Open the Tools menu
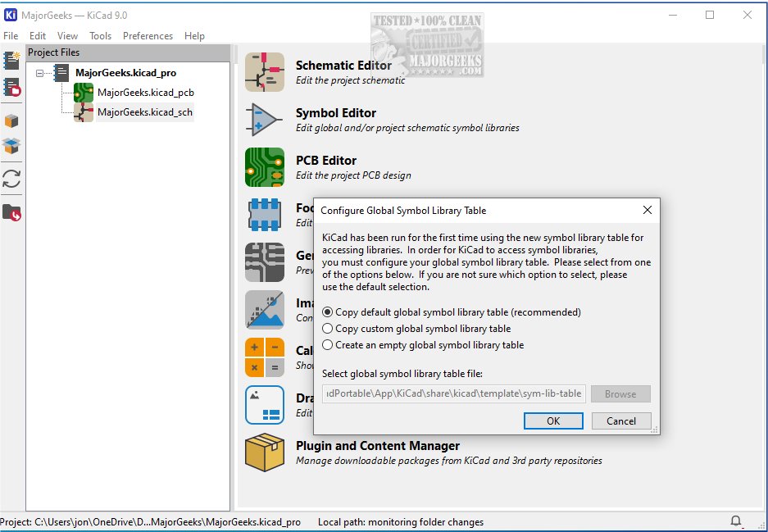The height and width of the screenshot is (532, 768). pos(101,36)
